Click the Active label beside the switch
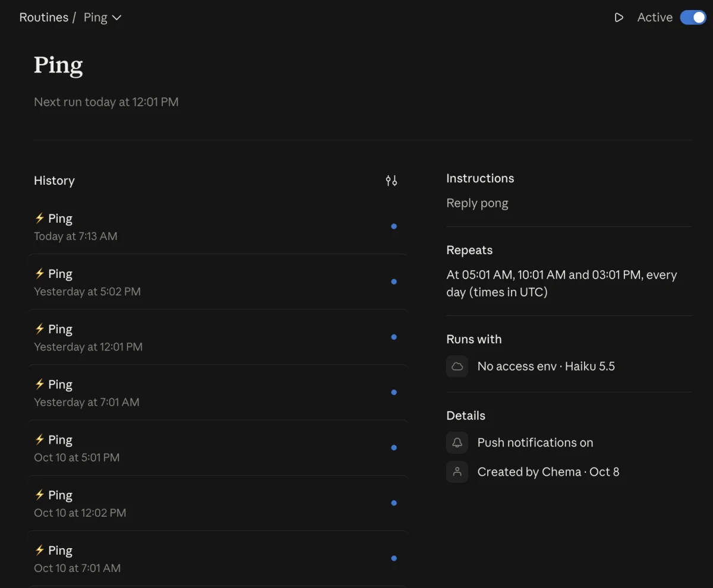Image resolution: width=713 pixels, height=588 pixels. coord(655,18)
